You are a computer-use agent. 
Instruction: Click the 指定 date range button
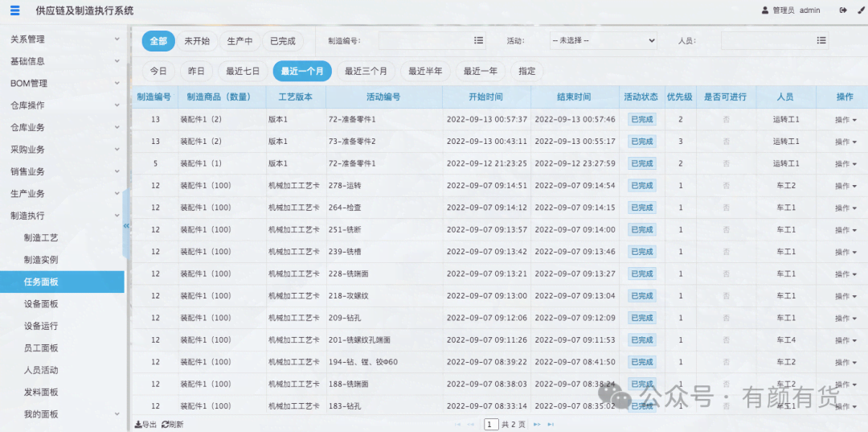pos(527,71)
